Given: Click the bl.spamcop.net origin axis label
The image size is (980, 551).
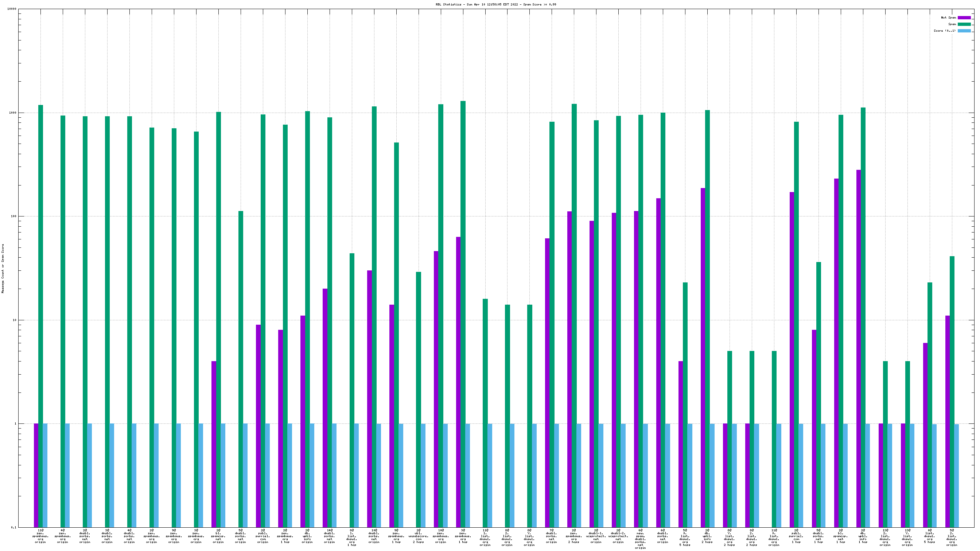Looking at the screenshot, I should [218, 536].
